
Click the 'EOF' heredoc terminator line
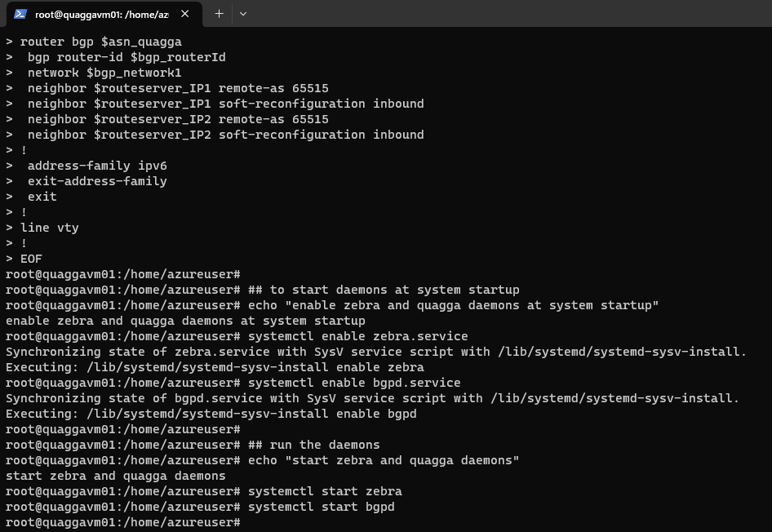[x=31, y=259]
